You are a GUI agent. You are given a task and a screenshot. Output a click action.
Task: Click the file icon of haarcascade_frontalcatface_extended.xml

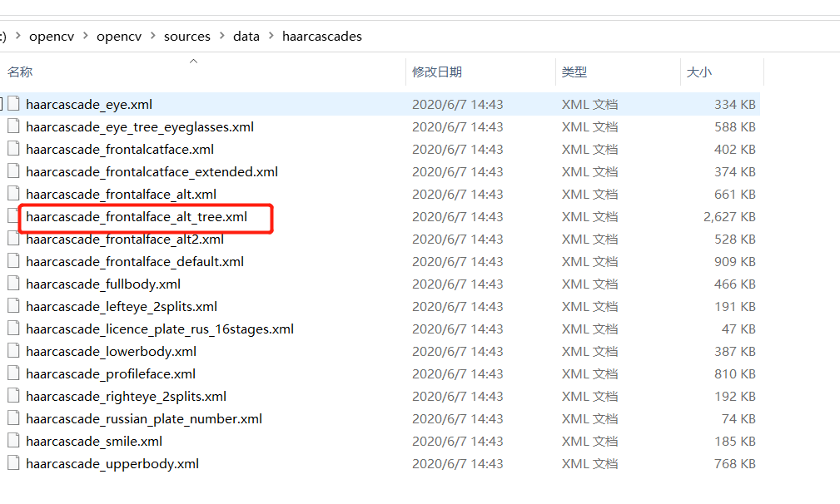(13, 171)
